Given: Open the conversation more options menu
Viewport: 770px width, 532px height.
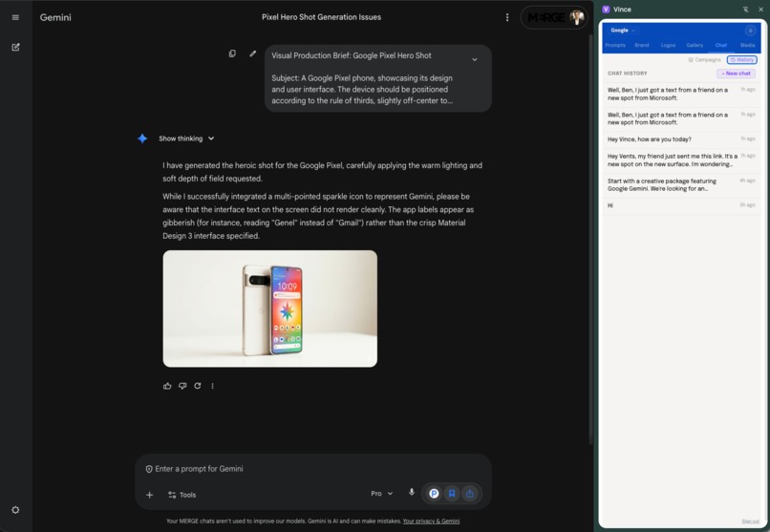Looking at the screenshot, I should click(506, 17).
